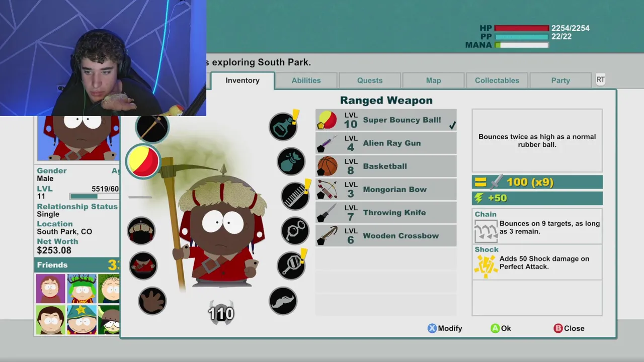Click the Net Worth $253.08 value
The height and width of the screenshot is (362, 644).
click(54, 250)
